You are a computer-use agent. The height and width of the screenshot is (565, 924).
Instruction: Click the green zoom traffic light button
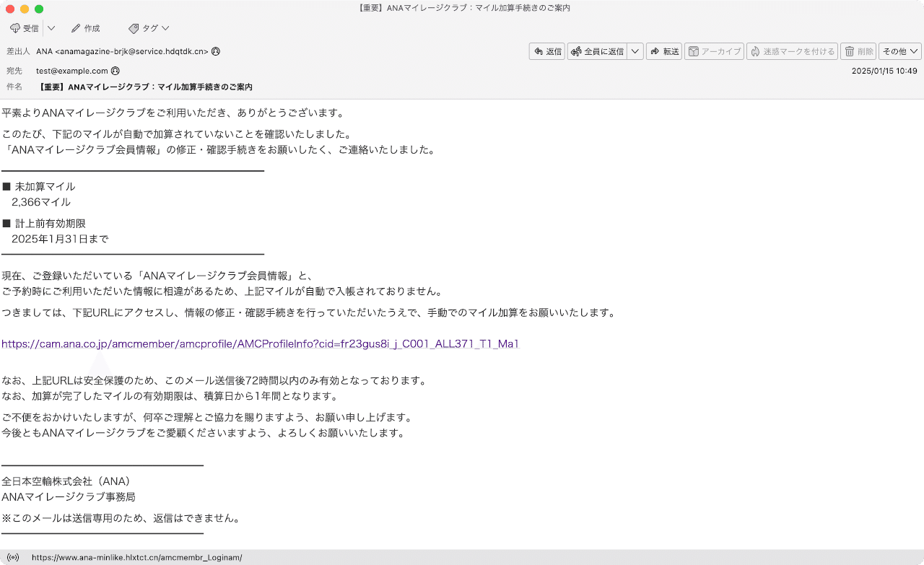click(x=39, y=8)
